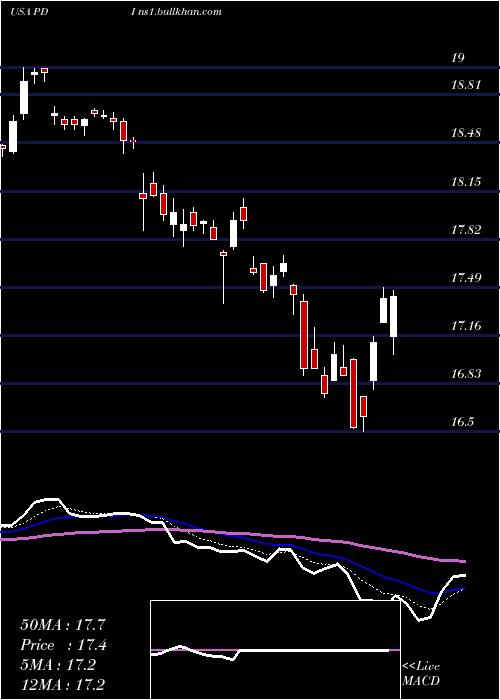Click the 17.82 price axis label
500x700 pixels.
[466, 230]
